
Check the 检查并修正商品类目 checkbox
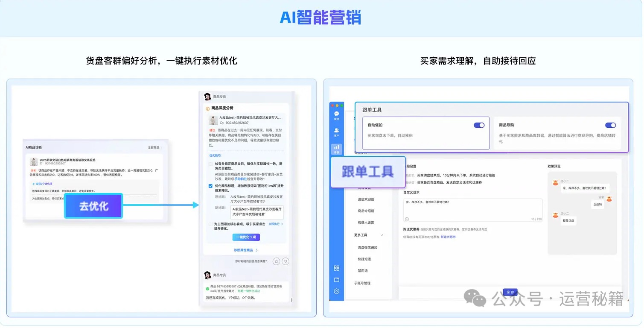coord(210,164)
